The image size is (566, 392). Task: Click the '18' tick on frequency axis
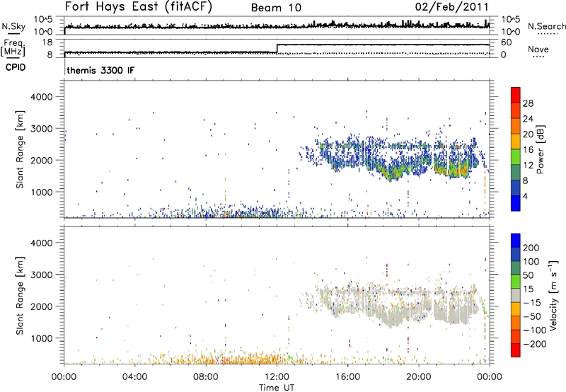click(47, 42)
